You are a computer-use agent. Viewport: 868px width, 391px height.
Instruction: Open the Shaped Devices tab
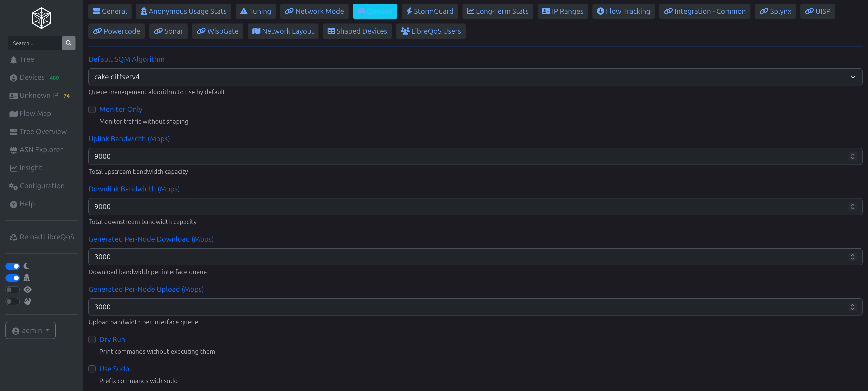[x=357, y=31]
